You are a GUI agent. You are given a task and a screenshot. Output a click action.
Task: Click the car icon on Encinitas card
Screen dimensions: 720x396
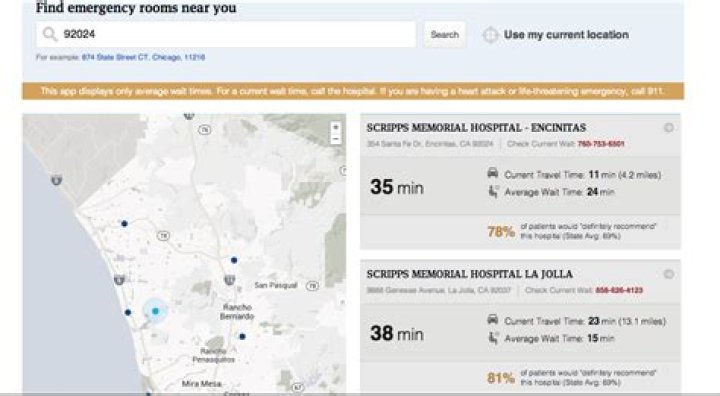(x=493, y=173)
